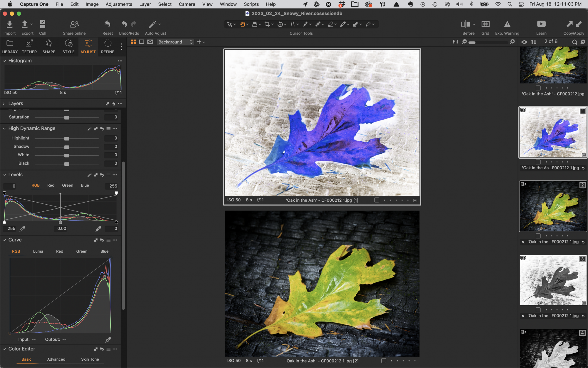Open Export options dropdown arrow

click(x=31, y=24)
